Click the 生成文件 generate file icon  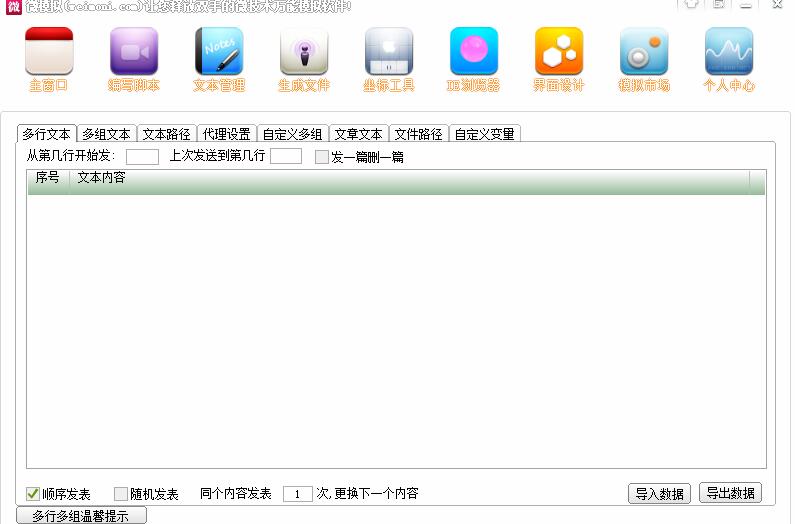[304, 51]
